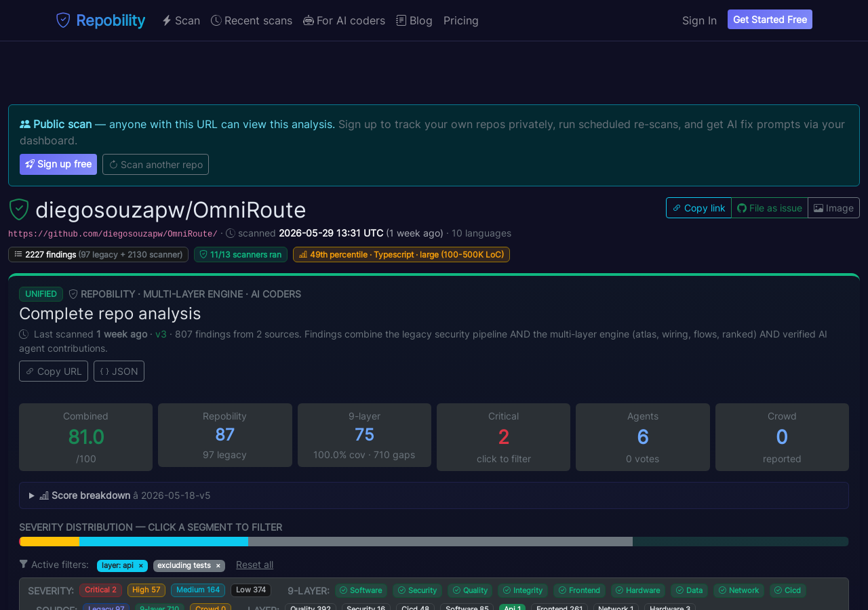Image resolution: width=868 pixels, height=610 pixels.
Task: Remove the "excluding tests" filter chip
Action: 218,565
